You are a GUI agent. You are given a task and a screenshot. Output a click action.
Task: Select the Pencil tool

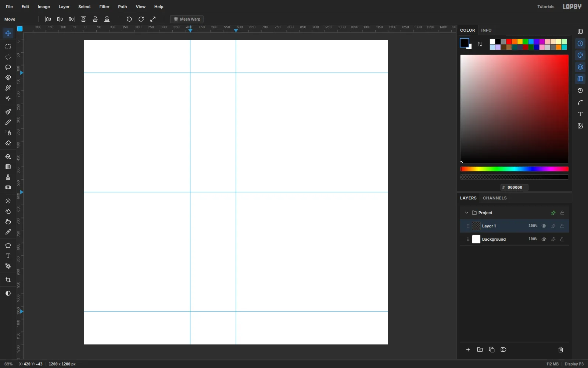tap(8, 122)
